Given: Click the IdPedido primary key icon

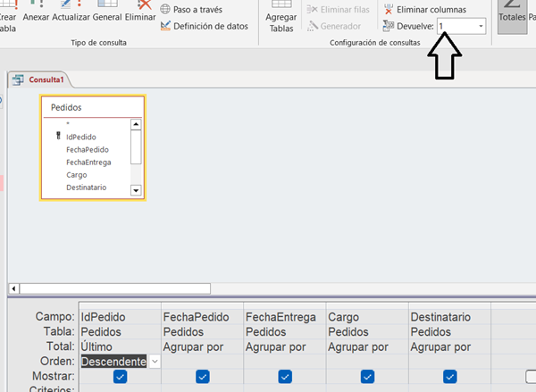Looking at the screenshot, I should [x=58, y=136].
